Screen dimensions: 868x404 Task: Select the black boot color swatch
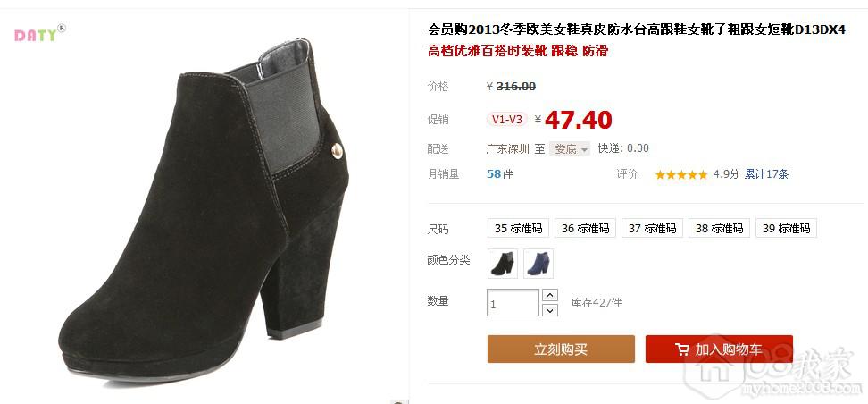pos(503,264)
